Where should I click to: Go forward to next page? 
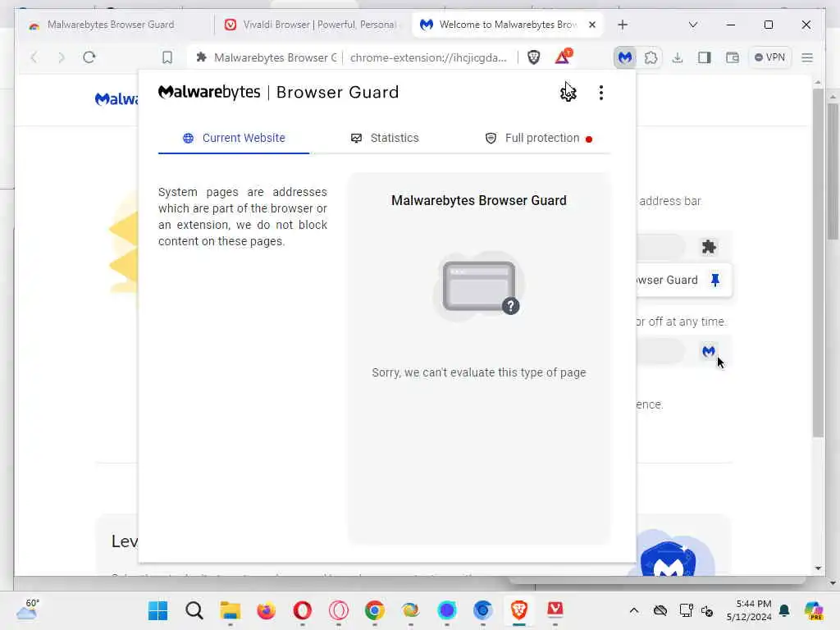61,57
